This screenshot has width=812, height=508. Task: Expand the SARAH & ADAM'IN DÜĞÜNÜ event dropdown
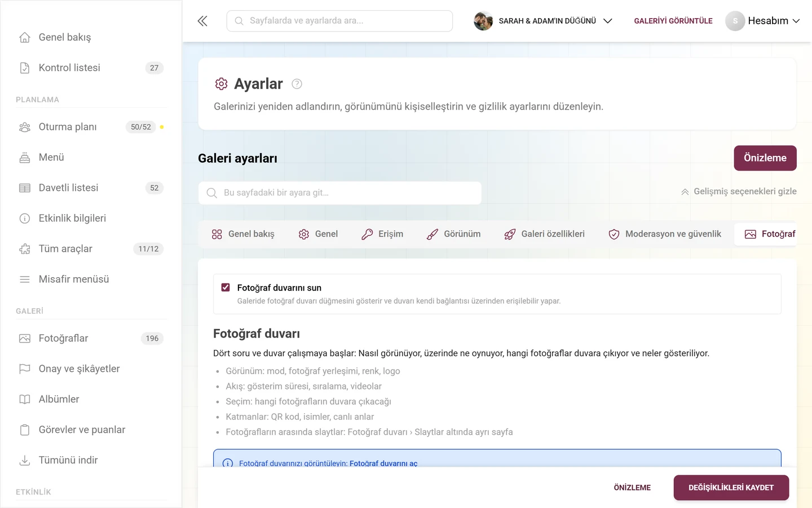(x=543, y=21)
